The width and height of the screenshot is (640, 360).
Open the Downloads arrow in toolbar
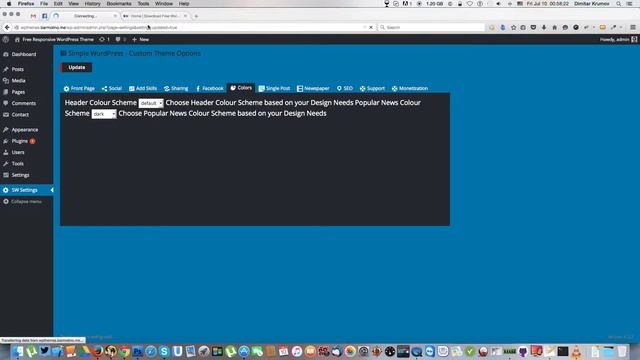[544, 27]
